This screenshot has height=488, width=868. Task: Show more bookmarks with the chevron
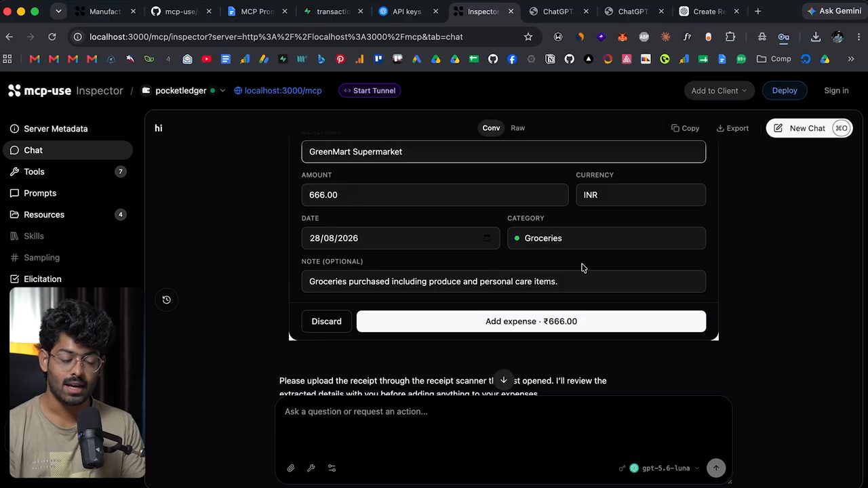click(851, 59)
